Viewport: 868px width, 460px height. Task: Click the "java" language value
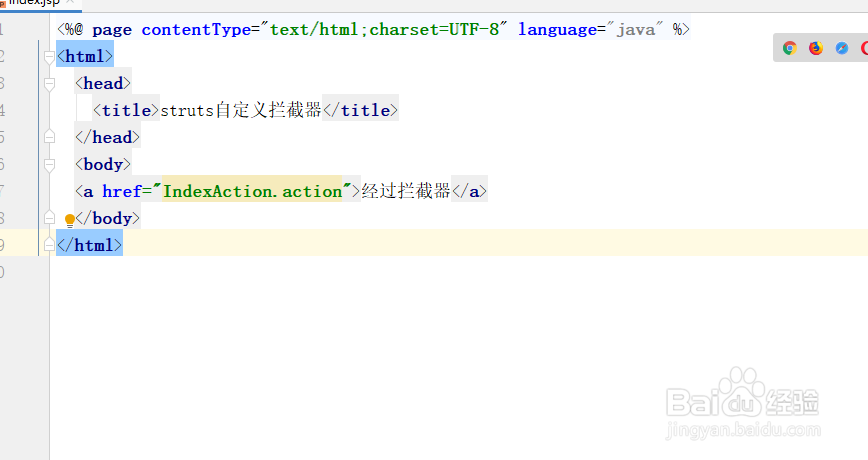[x=636, y=30]
